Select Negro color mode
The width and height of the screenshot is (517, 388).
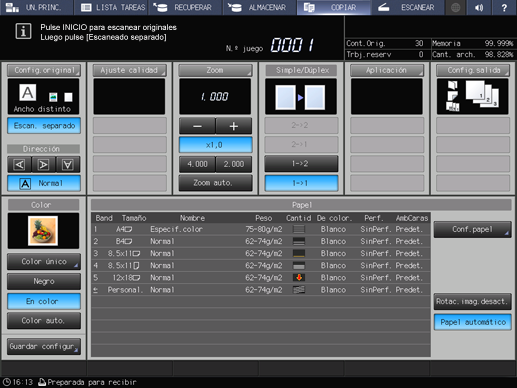tap(44, 281)
